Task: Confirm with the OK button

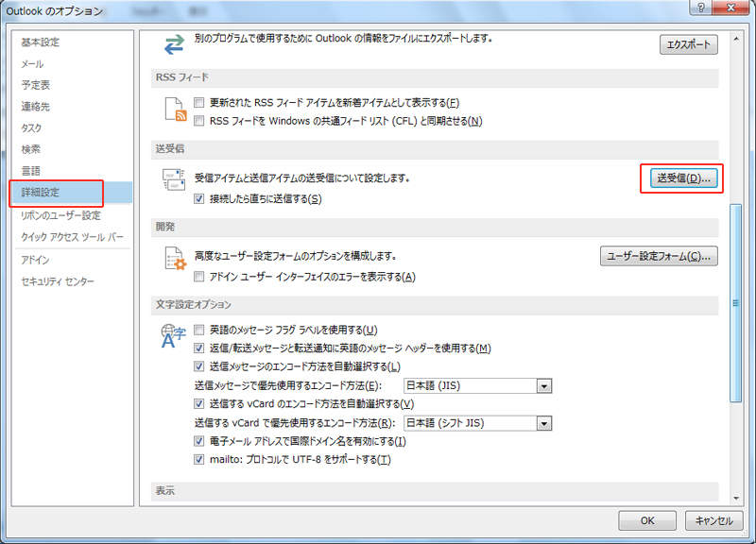Action: point(647,521)
